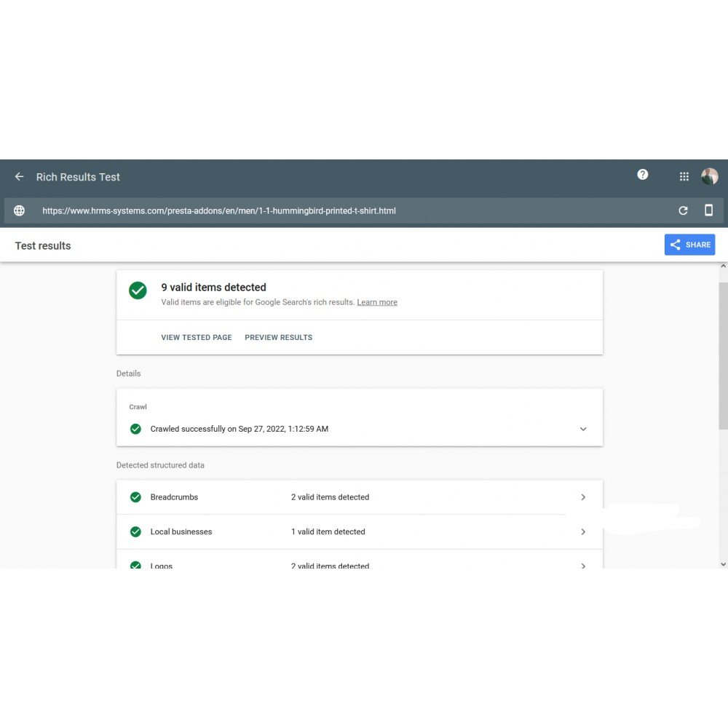Click Breadcrumbs' 2 valid items detected text
Screen dimensions: 728x728
coord(330,497)
